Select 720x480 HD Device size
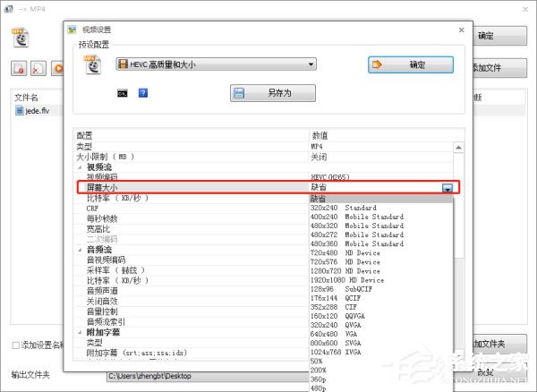 [381, 253]
